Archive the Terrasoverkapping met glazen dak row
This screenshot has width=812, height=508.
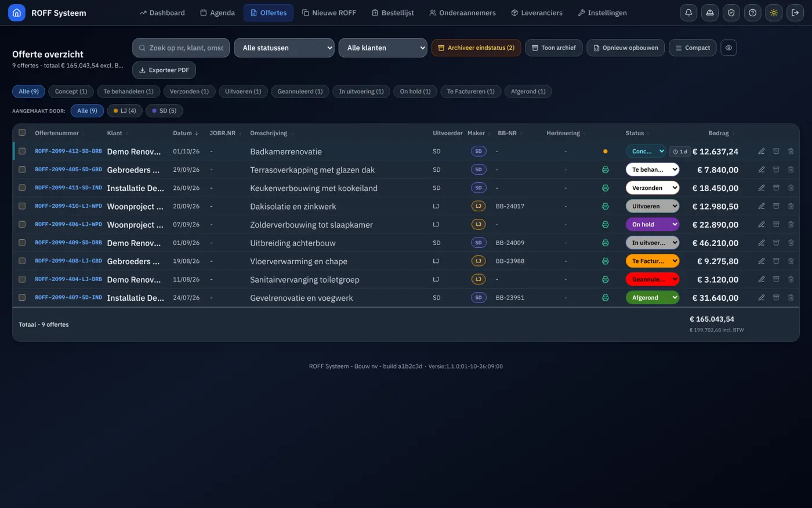776,170
